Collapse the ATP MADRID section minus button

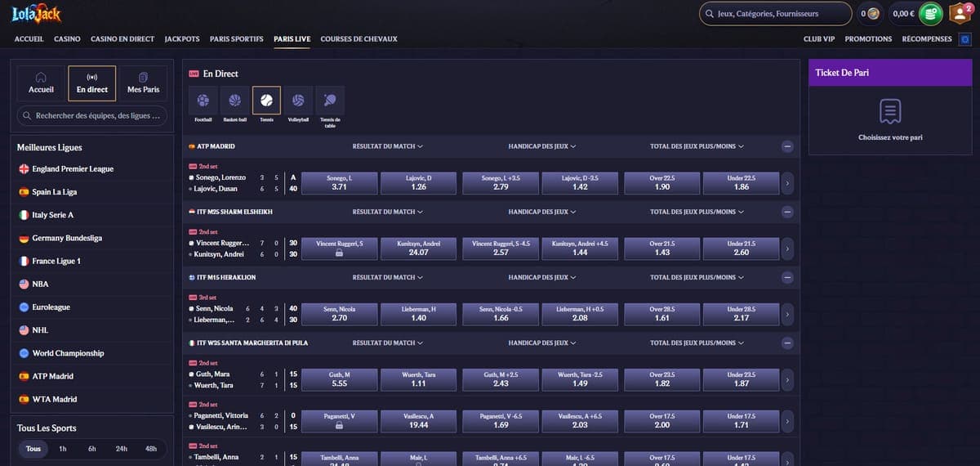(x=787, y=146)
